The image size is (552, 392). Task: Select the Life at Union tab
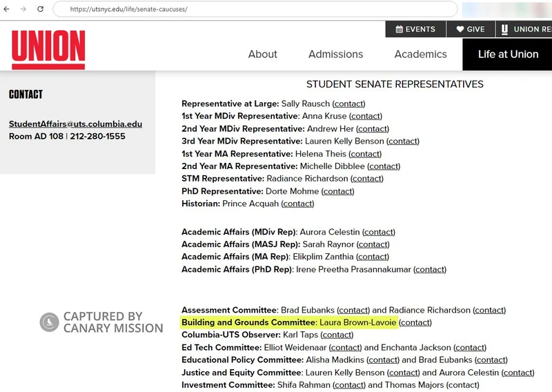click(x=508, y=54)
